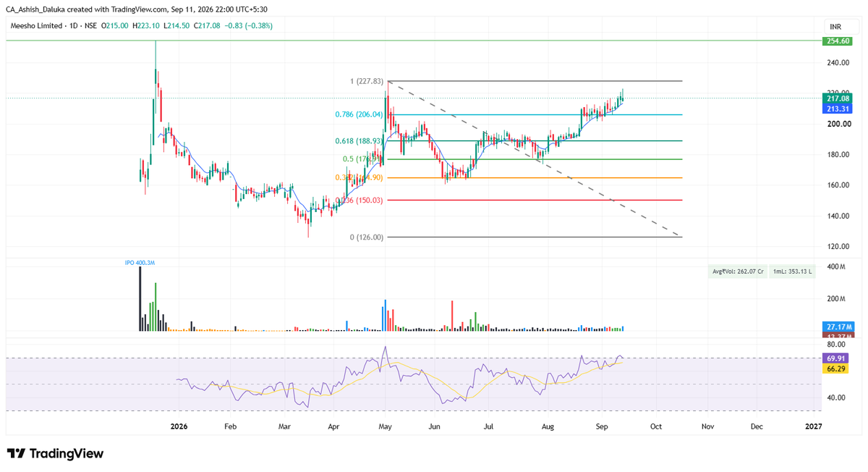This screenshot has width=868, height=472.
Task: Select the Fib level label 0.786 (206.04)
Action: click(358, 114)
